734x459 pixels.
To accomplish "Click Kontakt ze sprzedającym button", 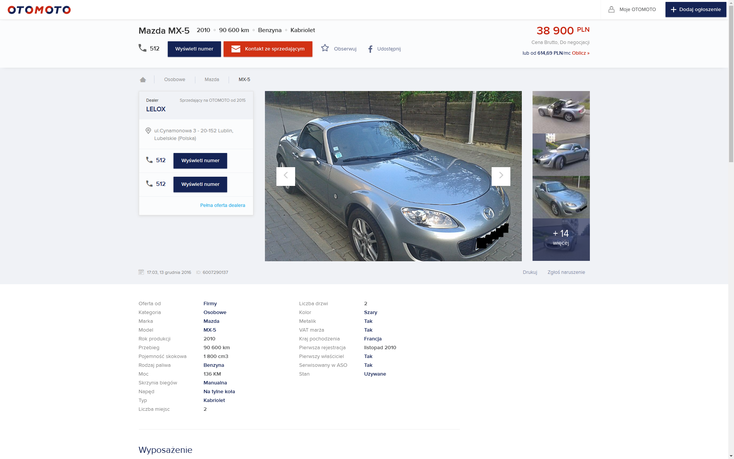I will click(268, 49).
